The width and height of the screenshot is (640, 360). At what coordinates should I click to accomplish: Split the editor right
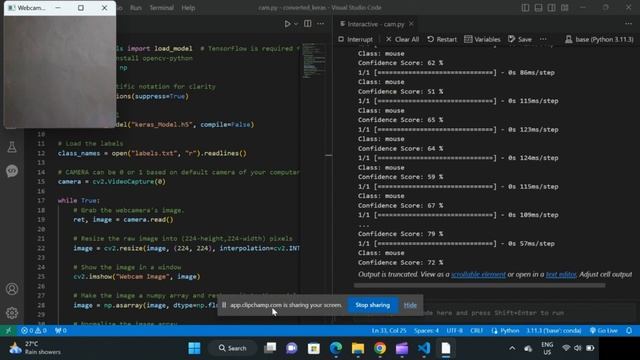point(308,24)
